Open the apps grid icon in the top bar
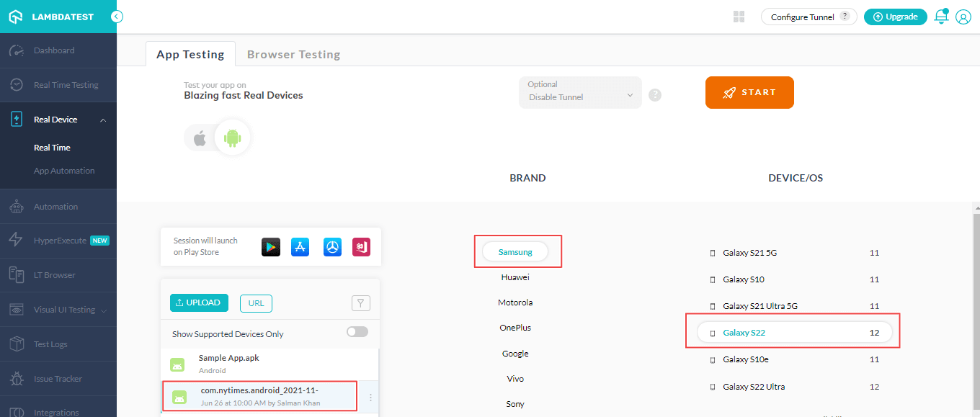 click(739, 16)
